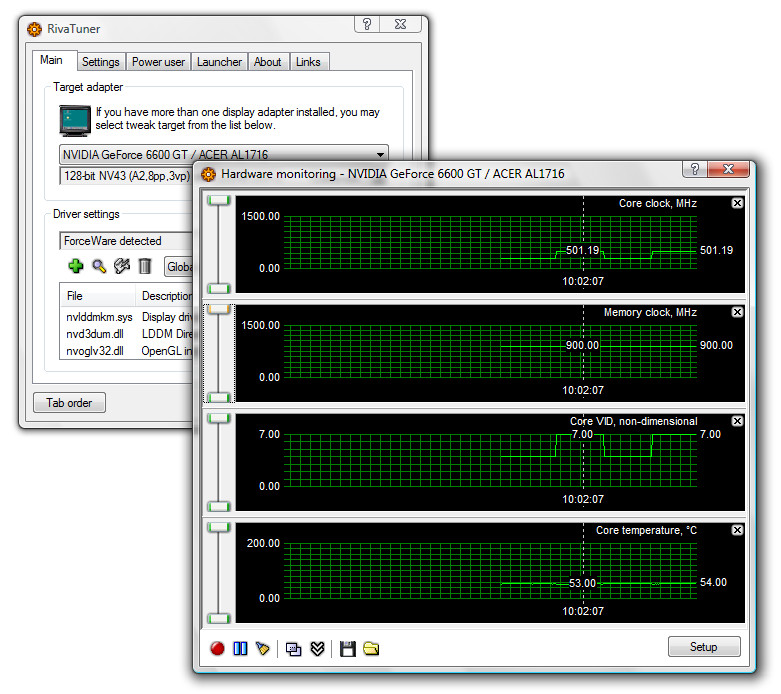The width and height of the screenshot is (781, 694).
Task: Click the trash can delete icon
Action: tap(145, 266)
